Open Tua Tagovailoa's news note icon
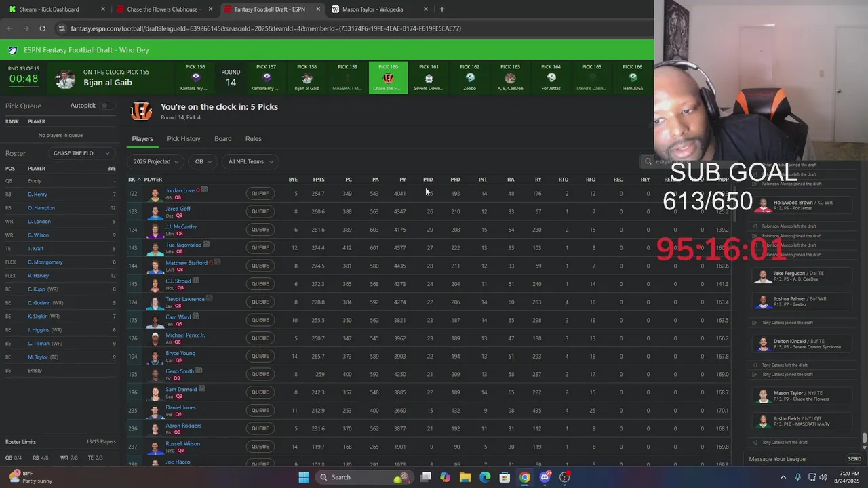This screenshot has width=868, height=488. (206, 244)
